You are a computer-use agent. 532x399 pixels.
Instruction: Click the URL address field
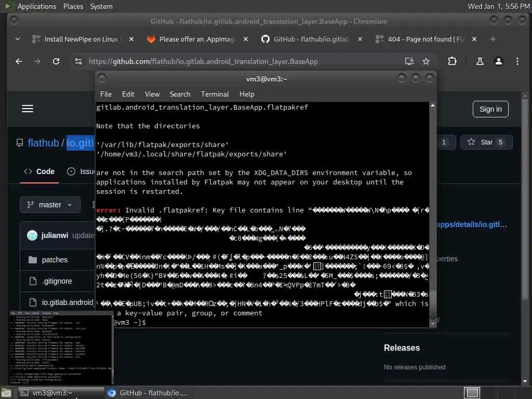tap(237, 61)
